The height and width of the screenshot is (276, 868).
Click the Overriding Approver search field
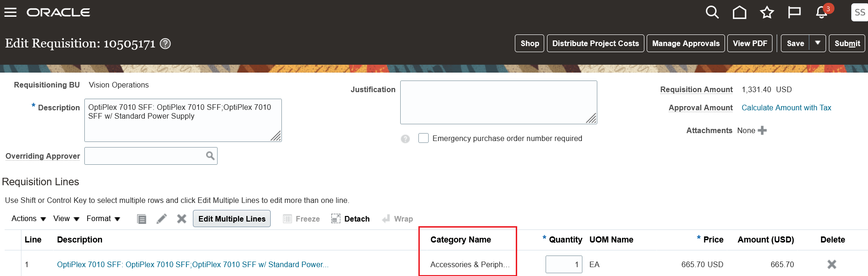145,156
